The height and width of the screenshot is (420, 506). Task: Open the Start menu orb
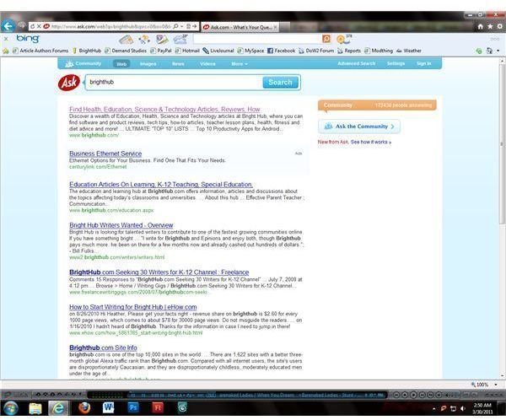click(10, 408)
